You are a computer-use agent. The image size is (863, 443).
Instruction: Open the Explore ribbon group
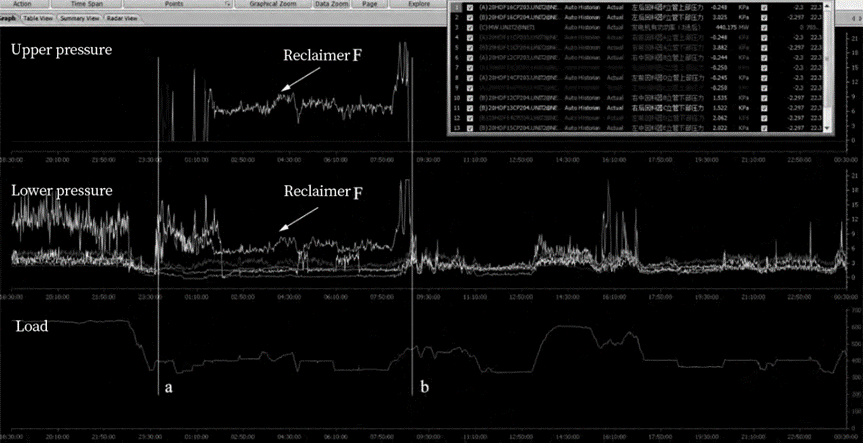click(419, 3)
